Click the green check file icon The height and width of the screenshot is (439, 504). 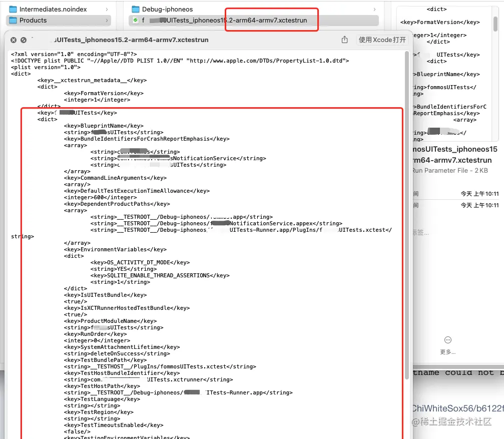136,20
